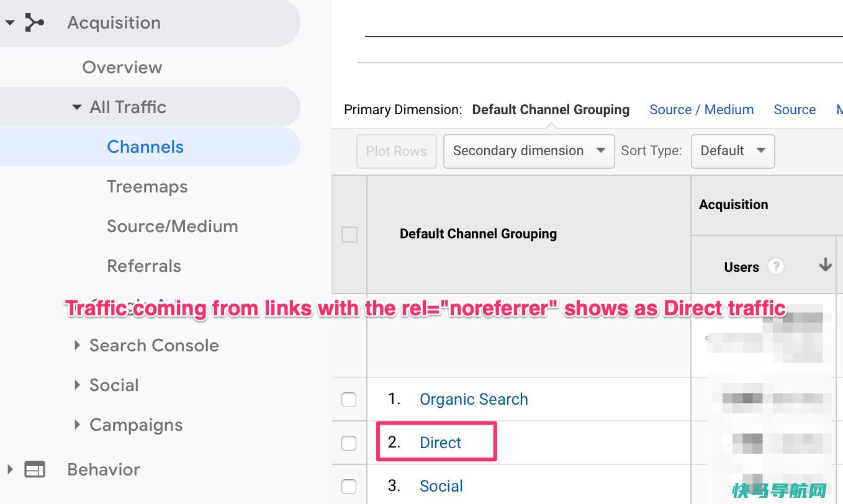The width and height of the screenshot is (843, 504).
Task: Switch primary dimension to Source / Medium
Action: (x=701, y=109)
